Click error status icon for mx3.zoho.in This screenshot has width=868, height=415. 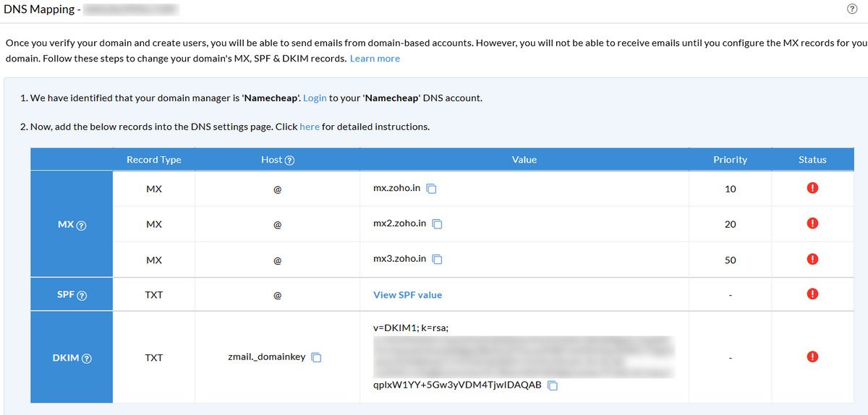click(x=812, y=259)
